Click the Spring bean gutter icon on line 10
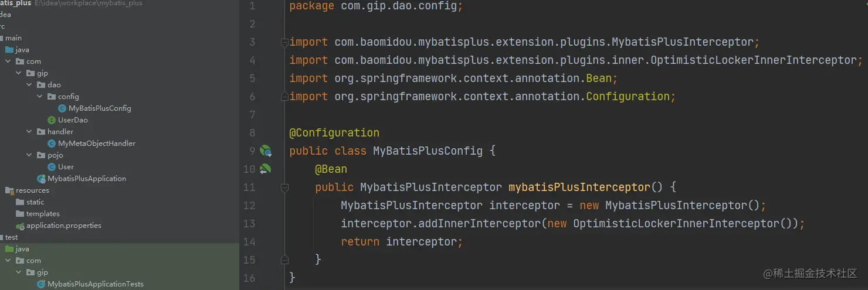Viewport: 868px width, 290px height. pos(266,169)
